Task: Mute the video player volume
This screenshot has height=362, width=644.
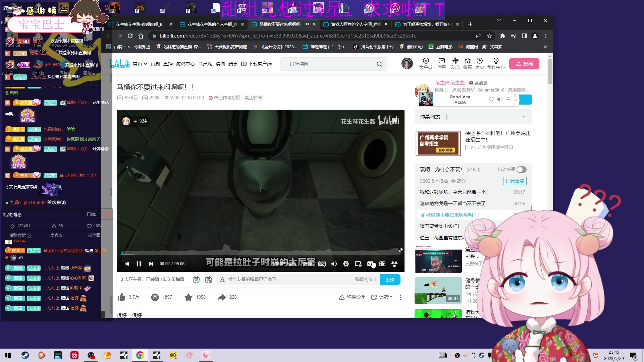Action: (334, 264)
